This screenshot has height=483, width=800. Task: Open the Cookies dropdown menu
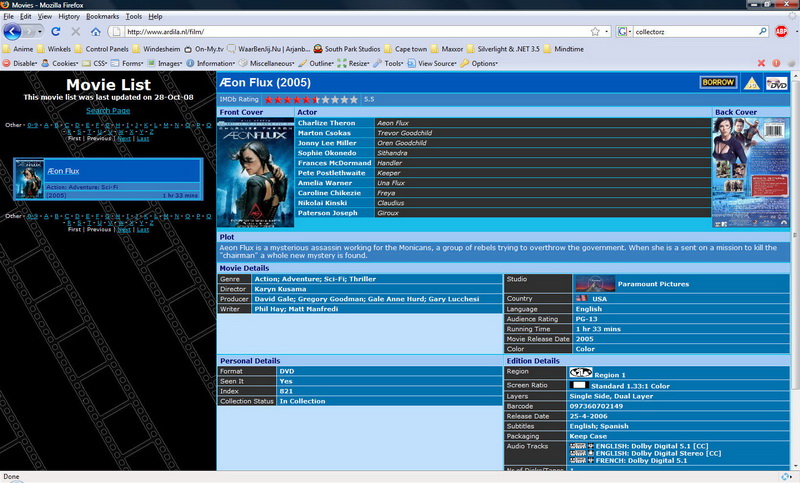point(60,63)
